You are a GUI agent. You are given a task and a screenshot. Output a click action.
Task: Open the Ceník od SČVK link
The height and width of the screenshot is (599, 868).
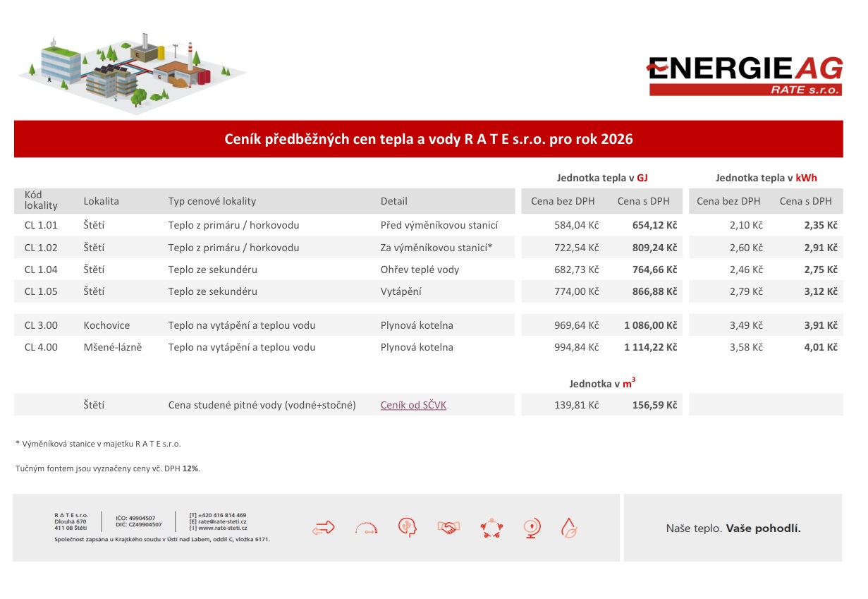point(413,405)
